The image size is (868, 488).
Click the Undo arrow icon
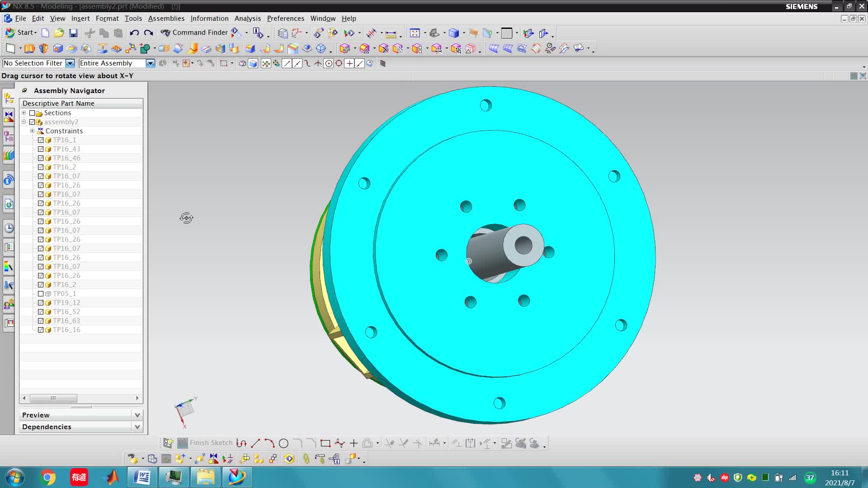coord(134,33)
